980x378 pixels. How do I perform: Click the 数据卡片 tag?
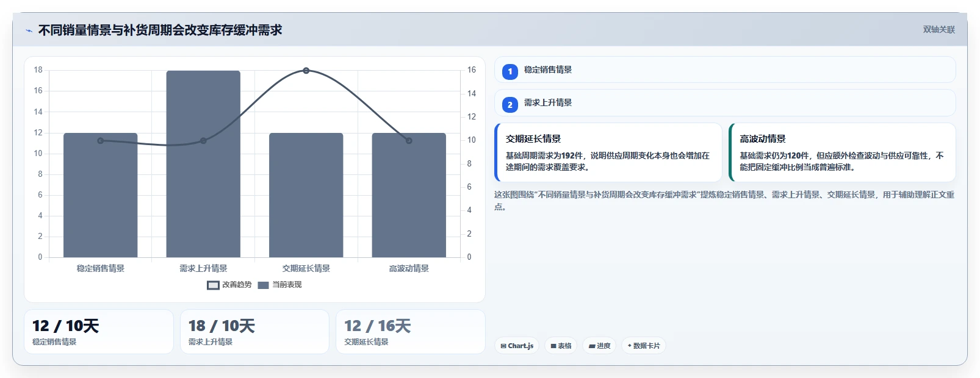(x=644, y=346)
